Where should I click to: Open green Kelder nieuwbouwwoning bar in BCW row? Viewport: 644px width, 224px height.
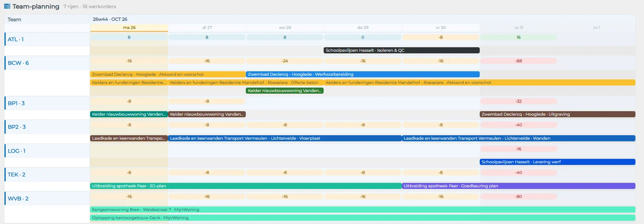285,91
